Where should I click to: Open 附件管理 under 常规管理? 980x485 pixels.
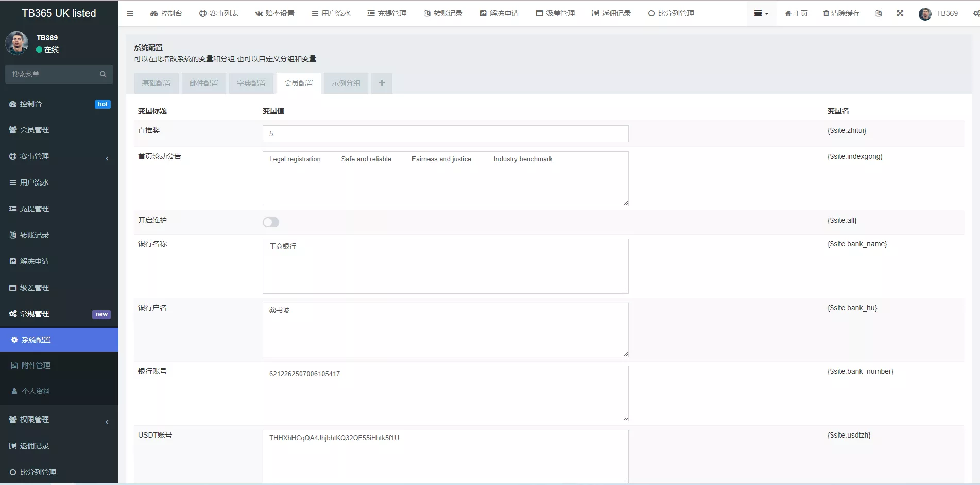click(x=35, y=365)
